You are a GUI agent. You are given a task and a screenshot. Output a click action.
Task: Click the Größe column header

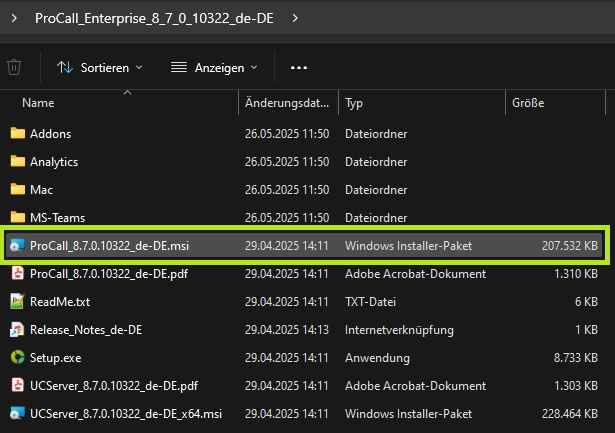click(x=528, y=103)
